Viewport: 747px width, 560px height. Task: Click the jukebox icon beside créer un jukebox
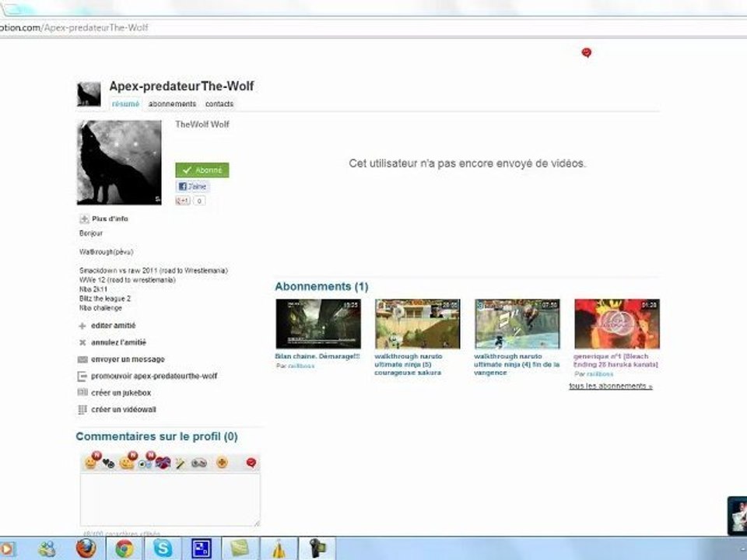pos(82,393)
